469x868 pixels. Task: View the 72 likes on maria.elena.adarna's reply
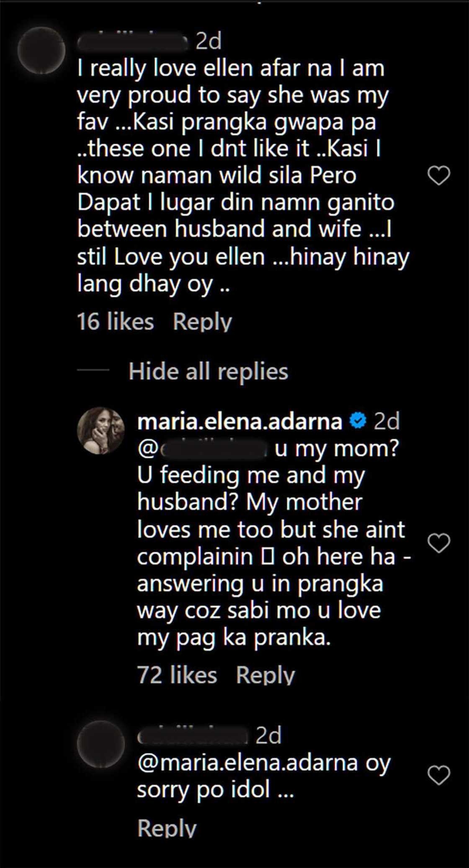click(177, 675)
